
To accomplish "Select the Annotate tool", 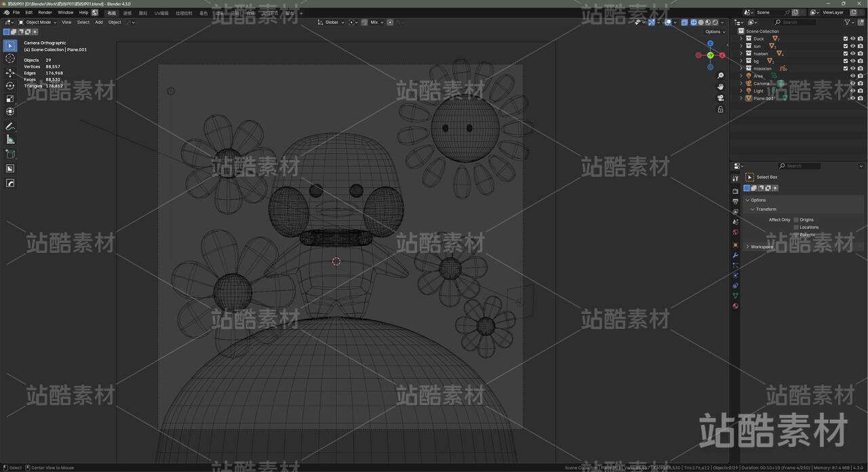I will click(10, 127).
